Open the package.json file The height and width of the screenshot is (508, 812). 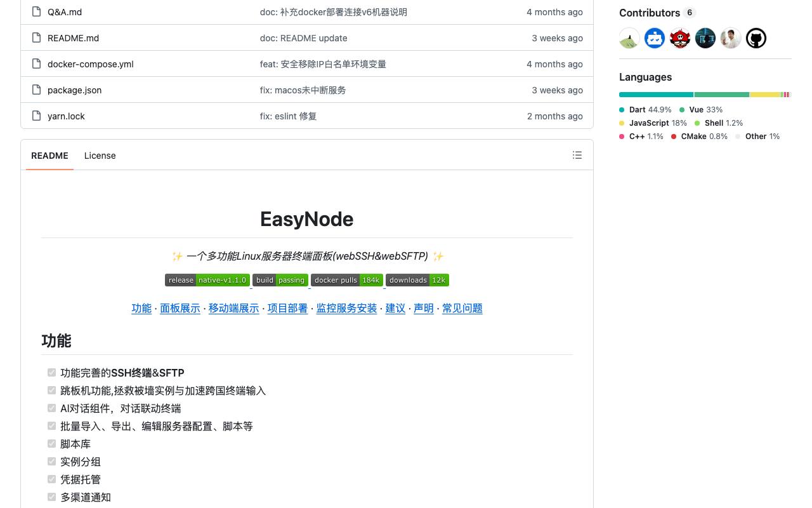(74, 90)
